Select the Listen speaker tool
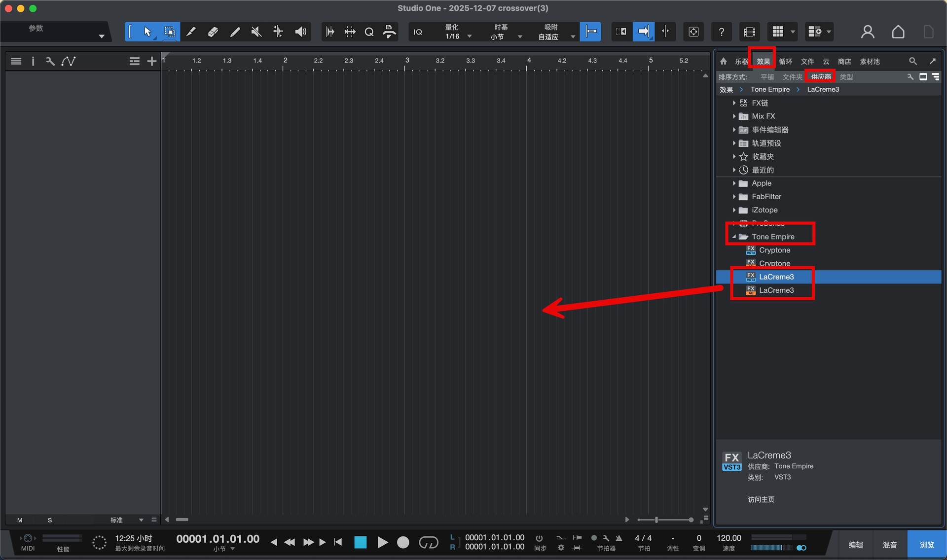The width and height of the screenshot is (947, 560). (300, 32)
